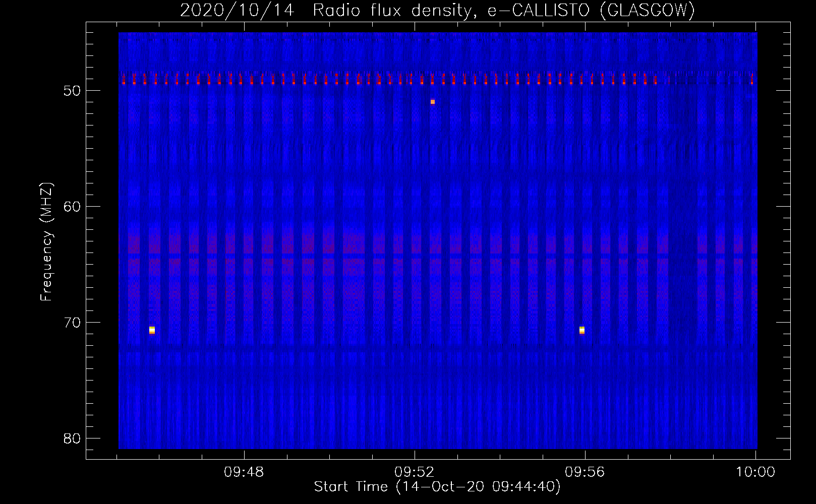The width and height of the screenshot is (816, 504).
Task: Click the plot title "Radio flux density, e-CALLISTO (GLASGOW)"
Action: click(x=503, y=10)
